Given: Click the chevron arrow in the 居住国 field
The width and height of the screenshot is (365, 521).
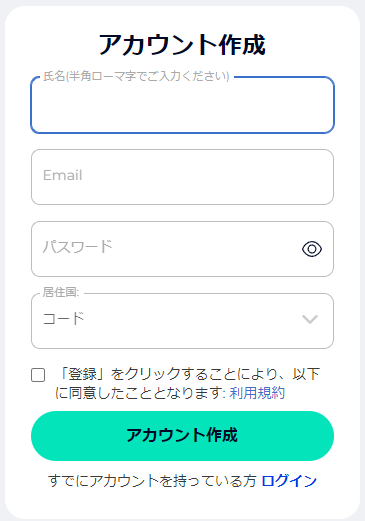Looking at the screenshot, I should (310, 319).
